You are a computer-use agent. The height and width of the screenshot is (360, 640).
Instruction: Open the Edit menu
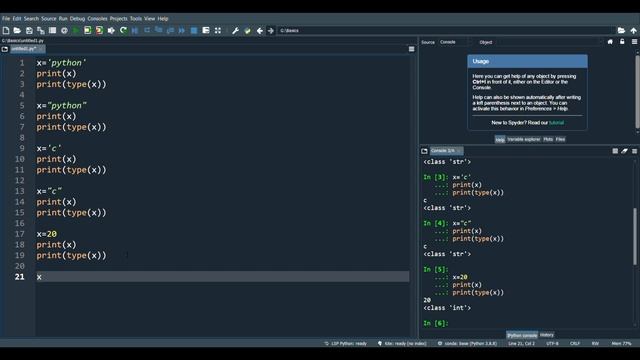pyautogui.click(x=17, y=19)
